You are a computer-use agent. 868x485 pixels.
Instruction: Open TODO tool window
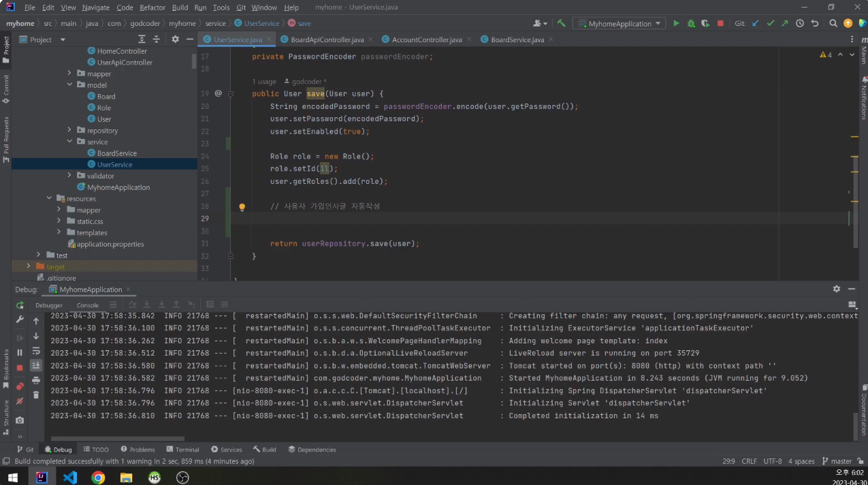point(95,450)
